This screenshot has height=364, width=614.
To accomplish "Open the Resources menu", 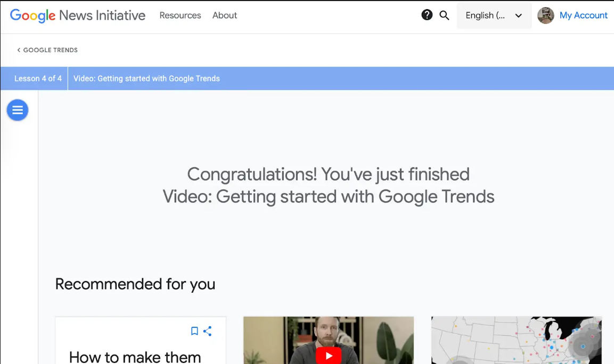I will tap(180, 15).
